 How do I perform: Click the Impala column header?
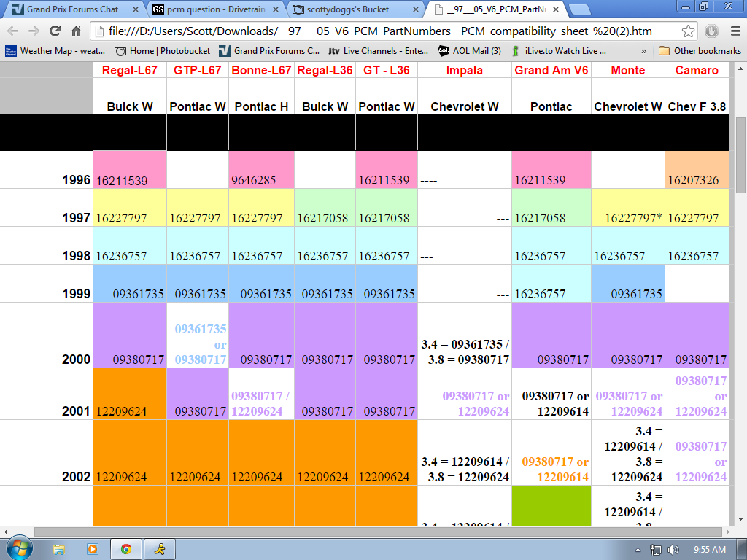pos(465,71)
